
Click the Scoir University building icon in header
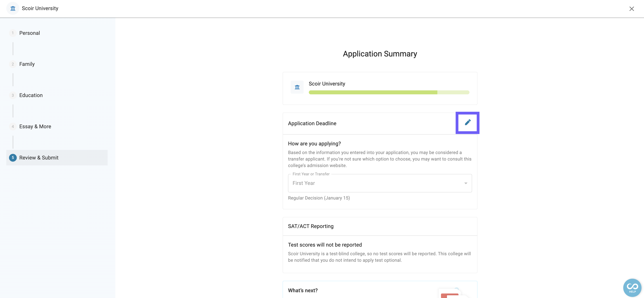pos(13,8)
